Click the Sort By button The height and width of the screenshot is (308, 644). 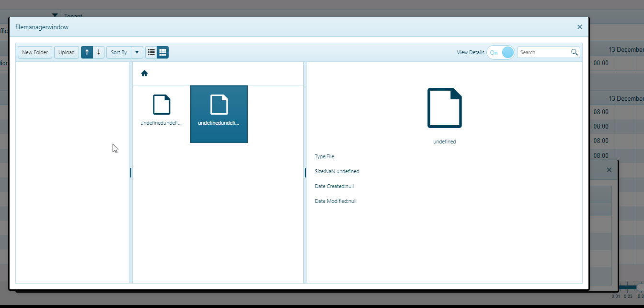tap(119, 52)
